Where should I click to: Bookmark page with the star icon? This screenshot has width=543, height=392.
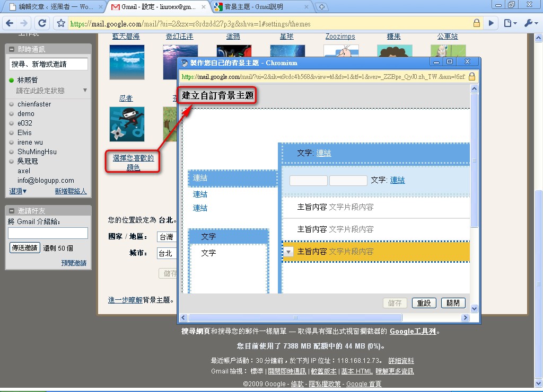pyautogui.click(x=61, y=23)
